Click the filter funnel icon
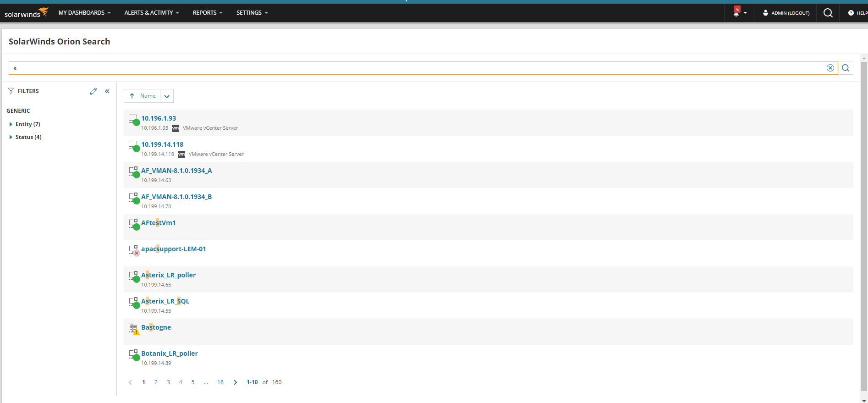The image size is (868, 403). point(11,91)
